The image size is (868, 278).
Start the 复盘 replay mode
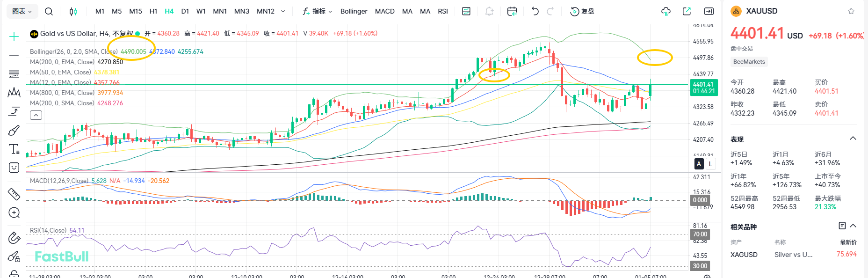[582, 11]
